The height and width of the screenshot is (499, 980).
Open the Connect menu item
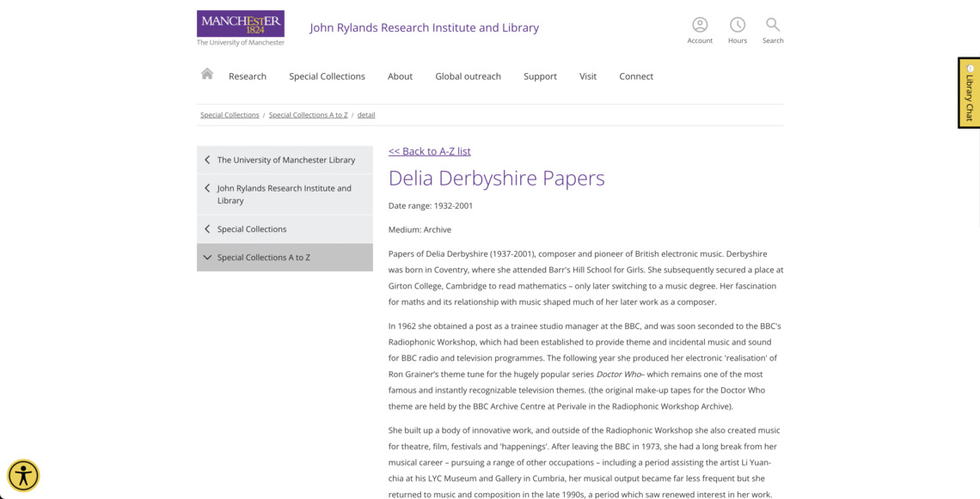636,76
